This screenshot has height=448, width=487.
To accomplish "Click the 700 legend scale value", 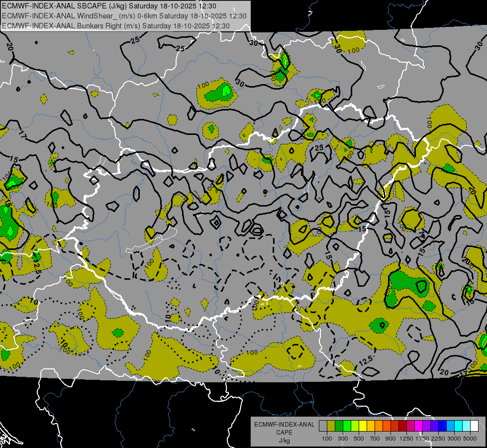I will tap(375, 439).
